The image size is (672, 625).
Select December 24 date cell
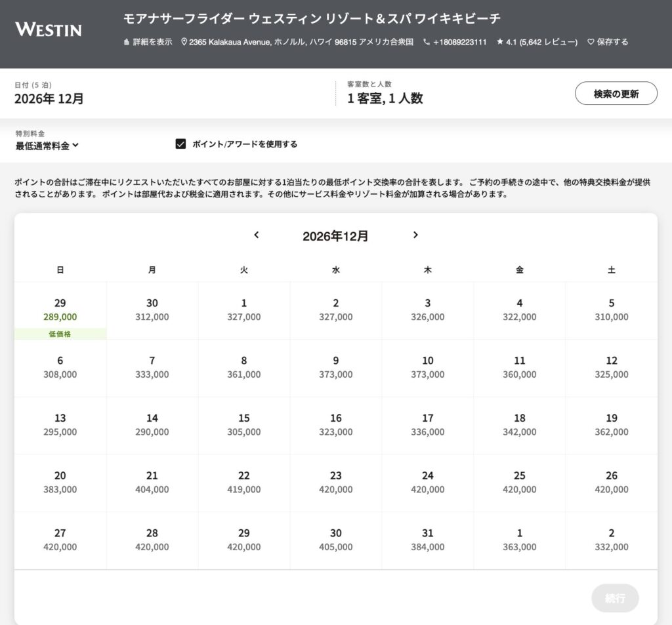(x=428, y=483)
